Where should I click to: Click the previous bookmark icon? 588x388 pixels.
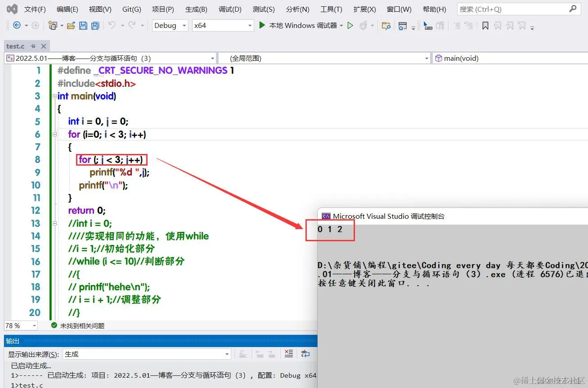click(498, 26)
